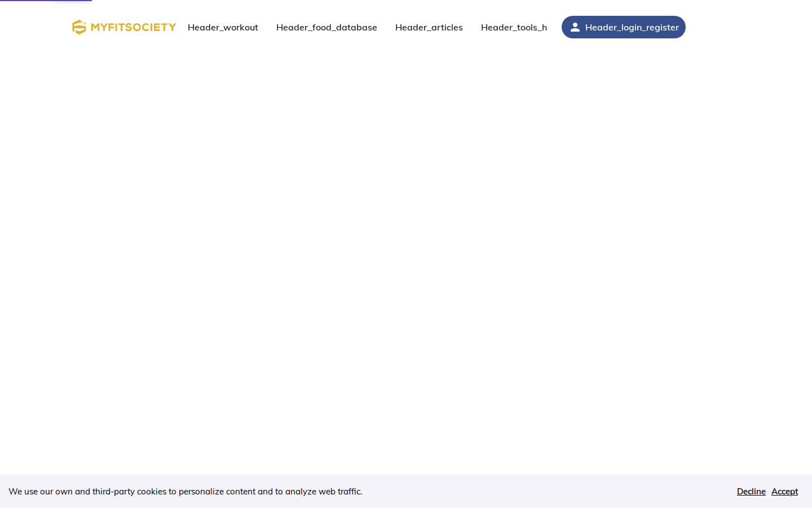Click the word "Decline" in the cookie bar
The height and width of the screenshot is (508, 812).
751,491
